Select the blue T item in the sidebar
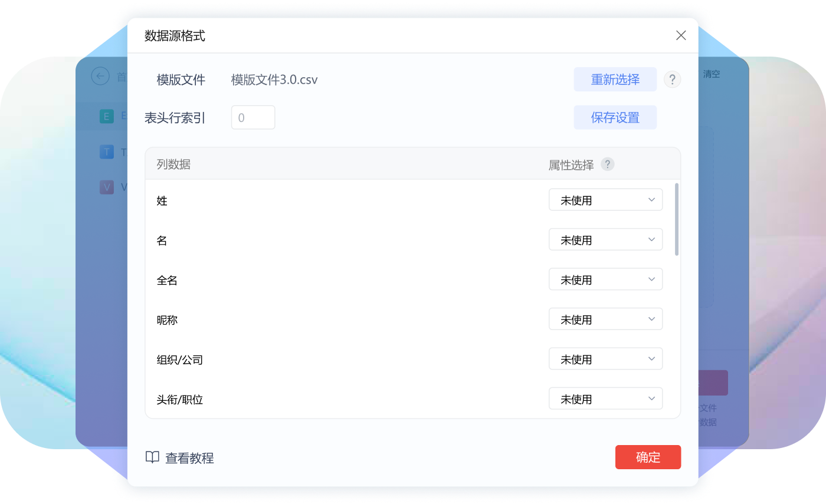826x504 pixels. point(106,152)
